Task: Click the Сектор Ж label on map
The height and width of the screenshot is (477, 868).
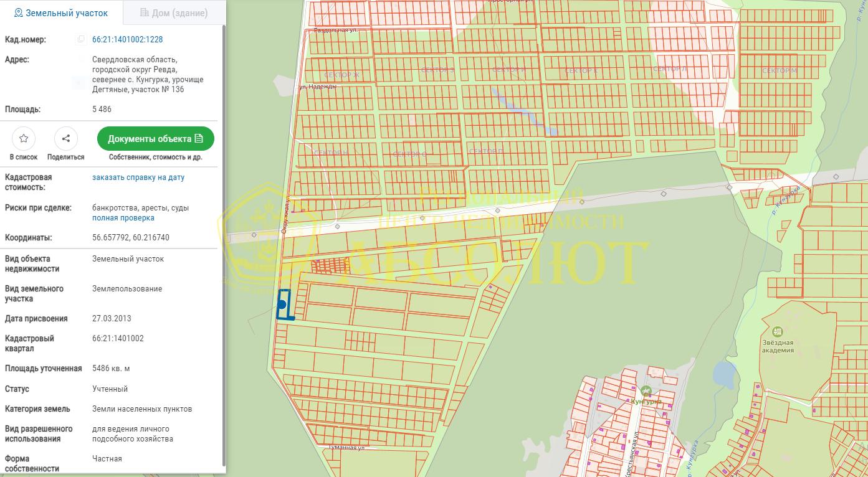Action: click(x=341, y=75)
